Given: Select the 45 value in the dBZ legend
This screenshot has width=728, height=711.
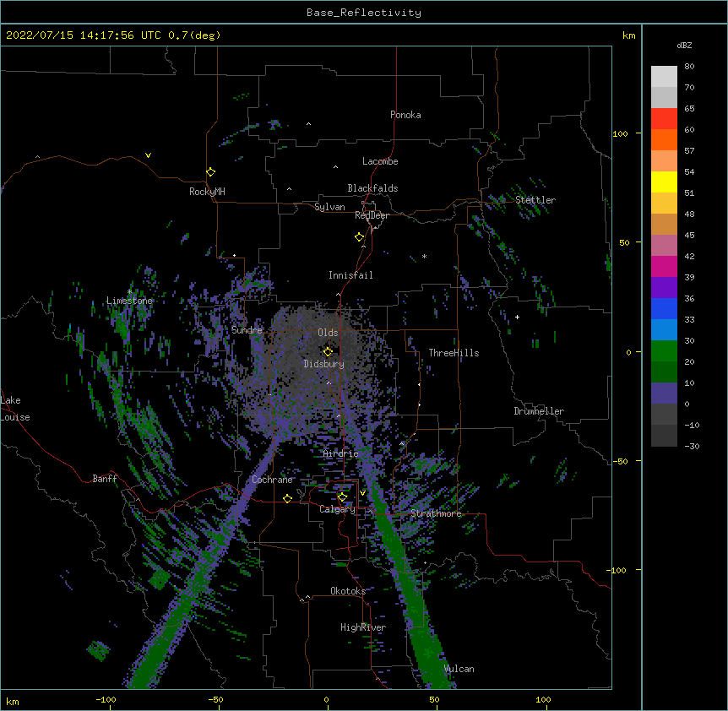Looking at the screenshot, I should (x=689, y=236).
